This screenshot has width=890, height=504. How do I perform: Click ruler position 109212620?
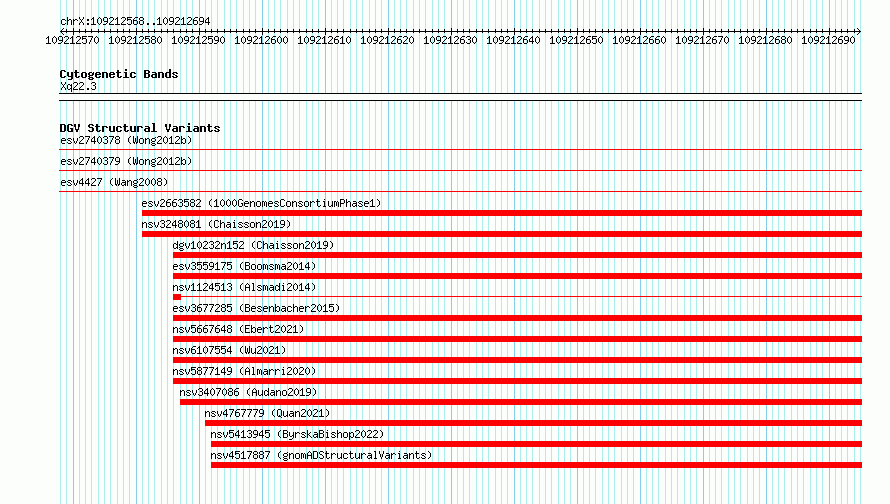[387, 40]
